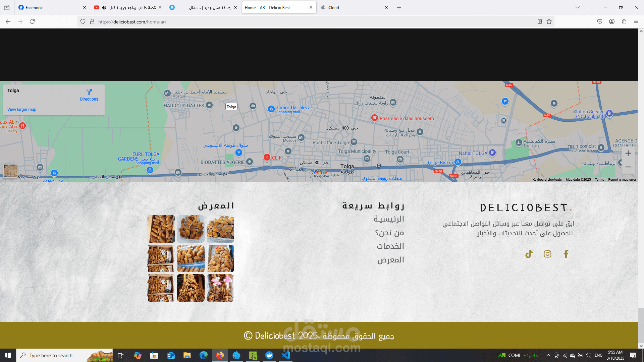
Task: Open Firefox application hamburger menu
Action: pos(636,21)
